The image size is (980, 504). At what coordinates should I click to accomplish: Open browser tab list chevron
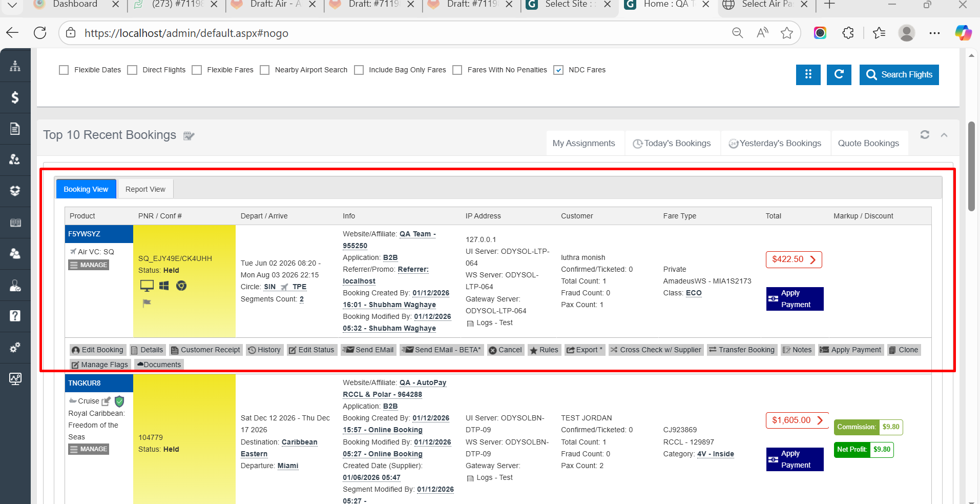click(x=12, y=5)
